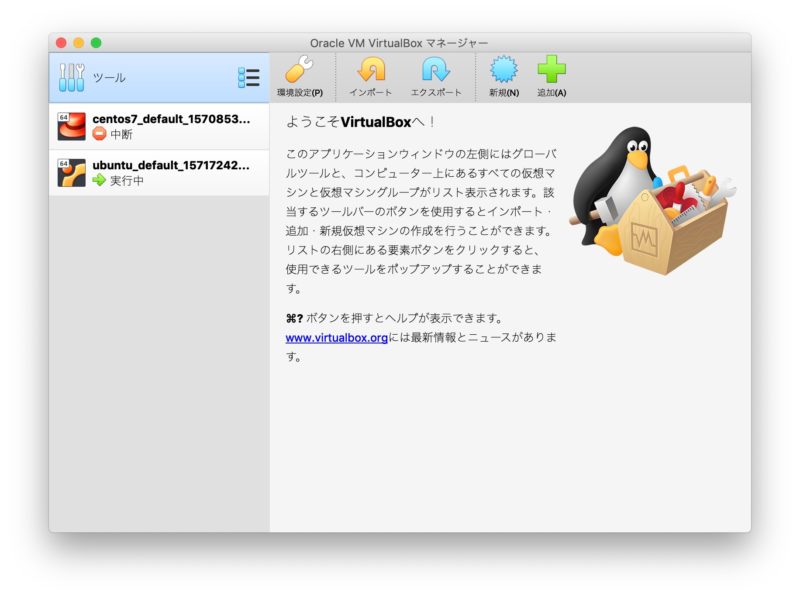
Task: Click the Import (インポート) arrow icon
Action: tap(371, 69)
